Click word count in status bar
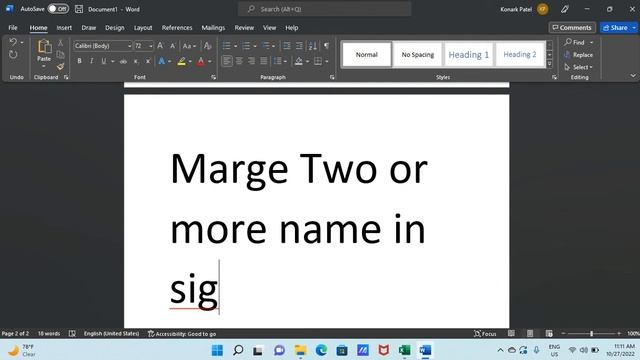The image size is (640, 360). [49, 333]
